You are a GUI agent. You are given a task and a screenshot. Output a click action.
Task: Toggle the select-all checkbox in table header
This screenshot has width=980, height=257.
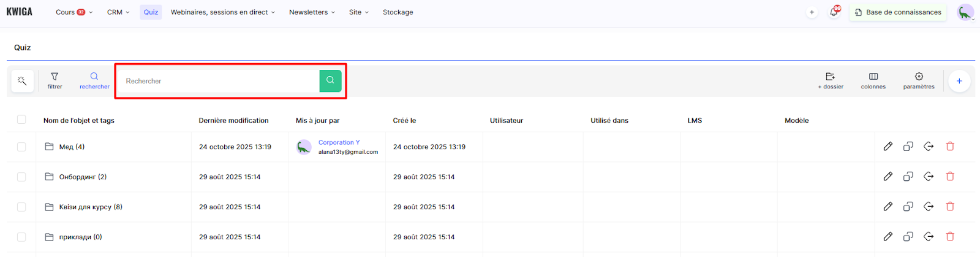pos(21,120)
